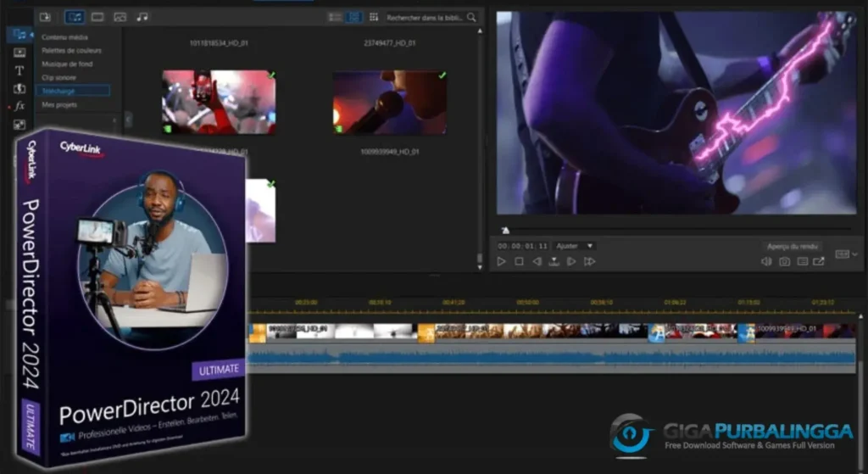The width and height of the screenshot is (868, 474).
Task: Collapse the library category panel arrow
Action: tap(129, 119)
